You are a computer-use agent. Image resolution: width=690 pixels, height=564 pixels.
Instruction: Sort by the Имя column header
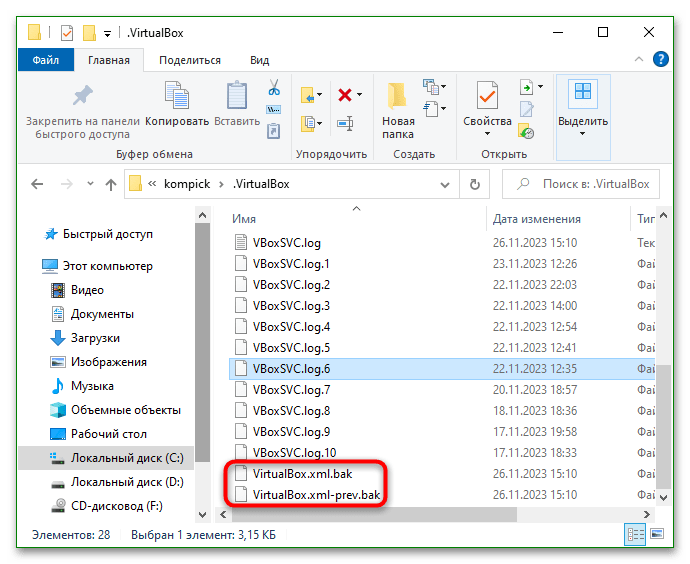coord(244,219)
